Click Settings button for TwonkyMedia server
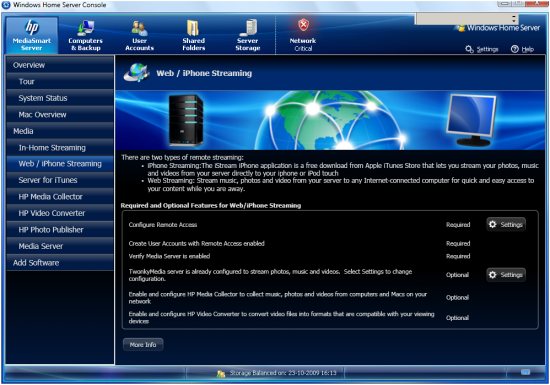This screenshot has height=385, width=550. (506, 275)
